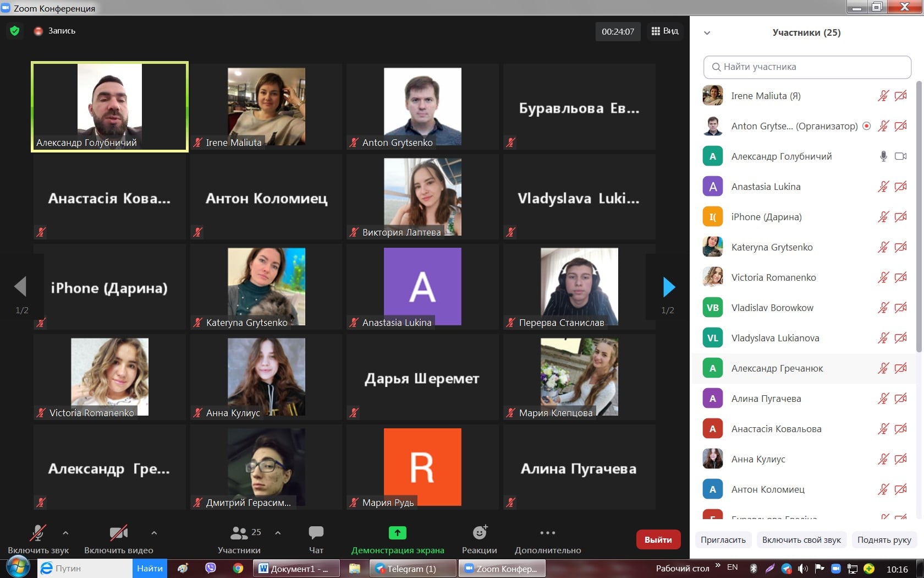Click recording dot next to Anton Grytsenko organizer

coord(867,126)
